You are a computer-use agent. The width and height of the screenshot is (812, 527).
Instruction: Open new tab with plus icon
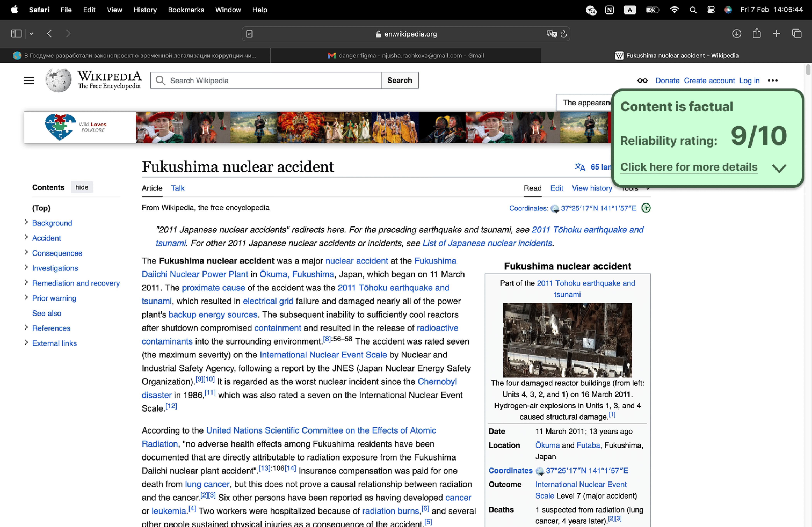pyautogui.click(x=776, y=33)
